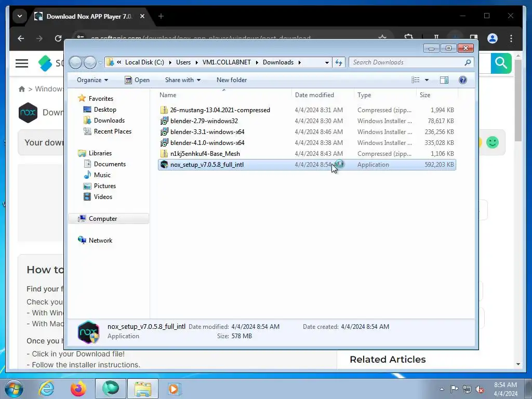Open a new browser tab
This screenshot has height=399, width=532.
tap(161, 16)
